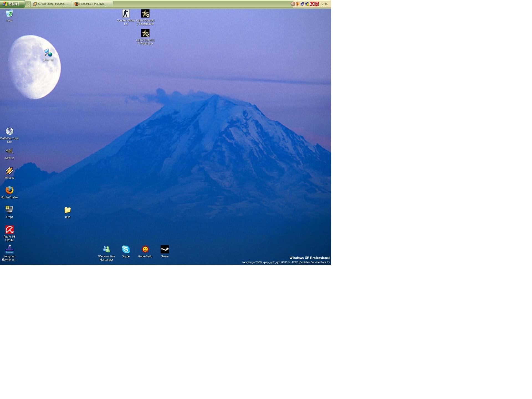The width and height of the screenshot is (532, 399).
Task: Switch to FORUM.CS-PORTAL Firefox taskbar button
Action: [x=93, y=4]
